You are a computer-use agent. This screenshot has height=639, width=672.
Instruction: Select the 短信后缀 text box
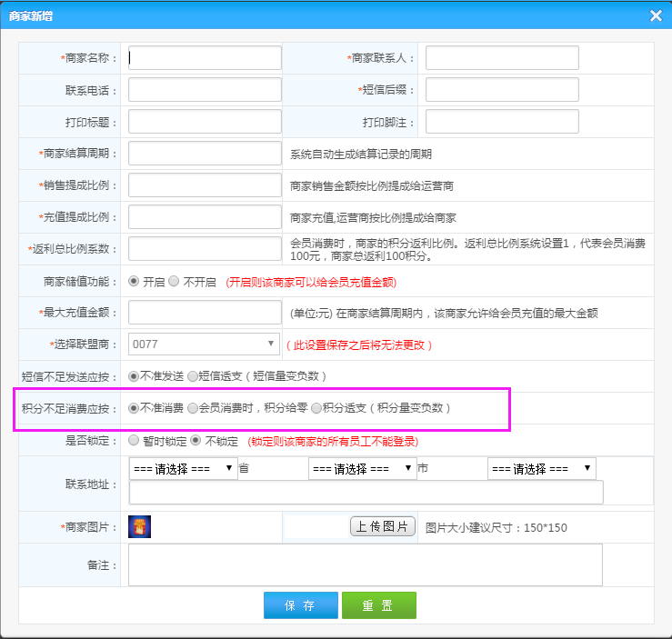pos(502,89)
